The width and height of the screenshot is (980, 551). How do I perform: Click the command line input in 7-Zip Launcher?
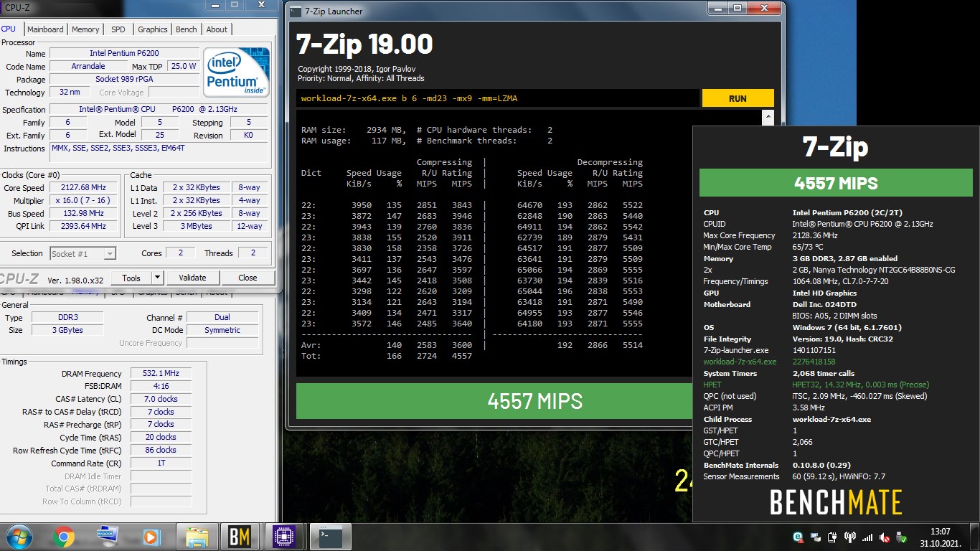point(498,98)
